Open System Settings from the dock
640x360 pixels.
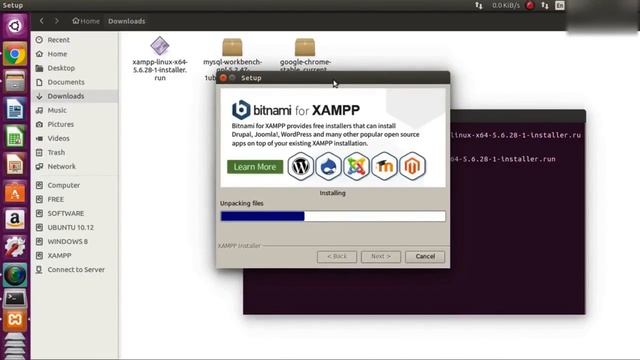(x=15, y=247)
